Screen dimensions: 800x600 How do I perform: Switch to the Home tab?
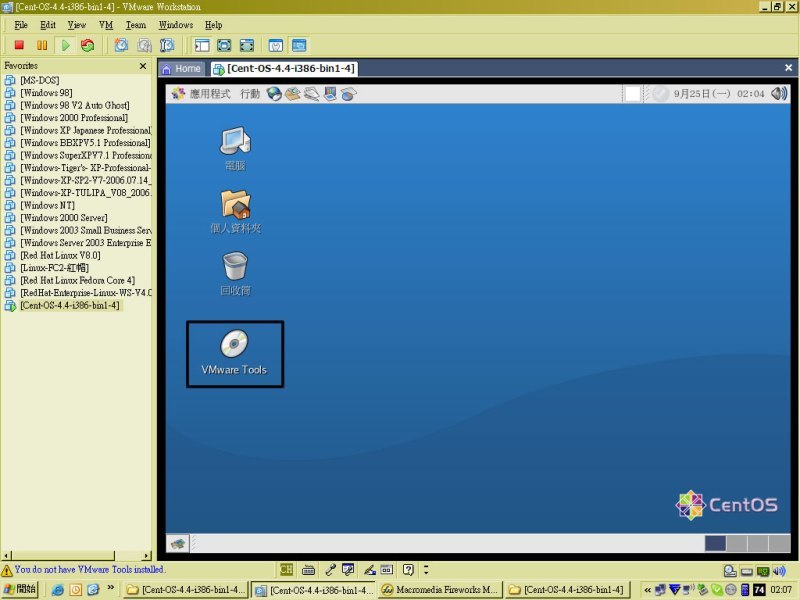[x=182, y=69]
